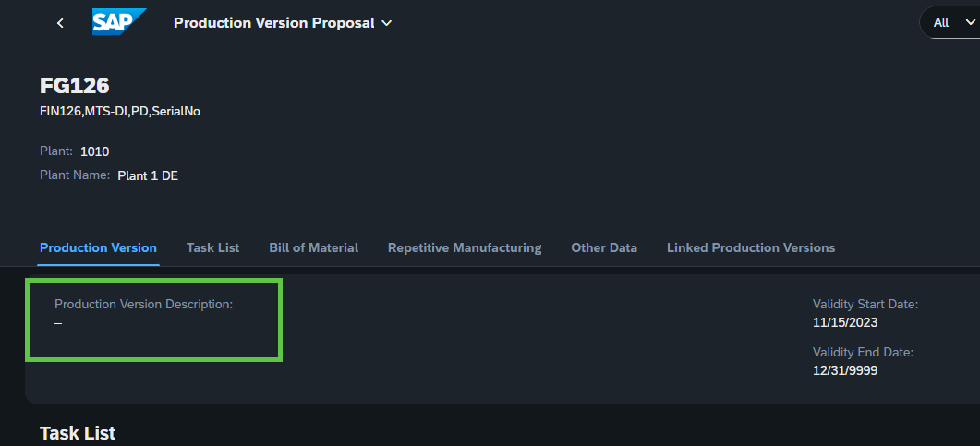The width and height of the screenshot is (980, 446).
Task: Show the Other Data tab
Action: pyautogui.click(x=604, y=248)
